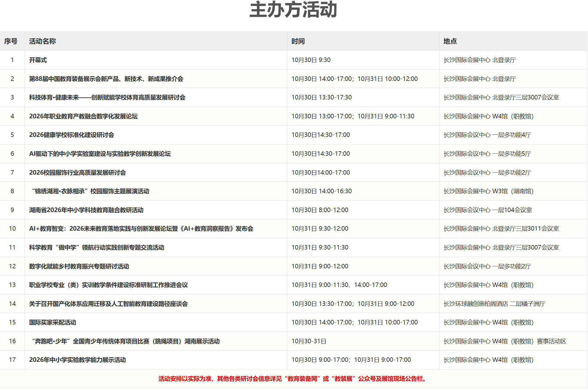This screenshot has width=588, height=390.
Task: Click 2026年中小学实验教学能力展示活动
Action: (x=77, y=360)
